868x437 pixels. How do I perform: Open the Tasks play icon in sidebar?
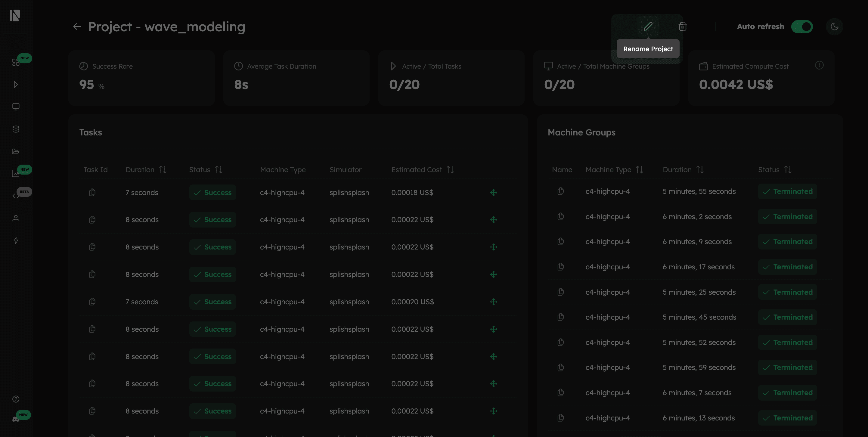pos(16,85)
